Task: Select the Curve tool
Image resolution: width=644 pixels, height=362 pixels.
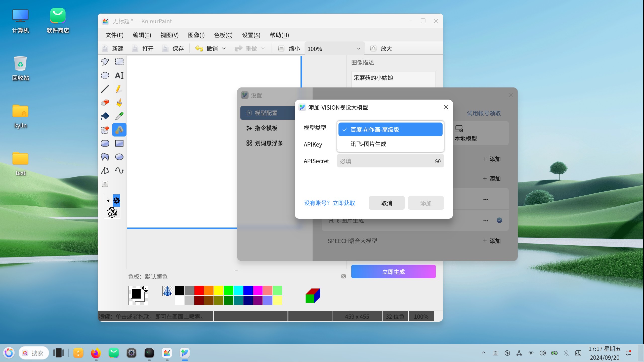Action: (x=119, y=170)
